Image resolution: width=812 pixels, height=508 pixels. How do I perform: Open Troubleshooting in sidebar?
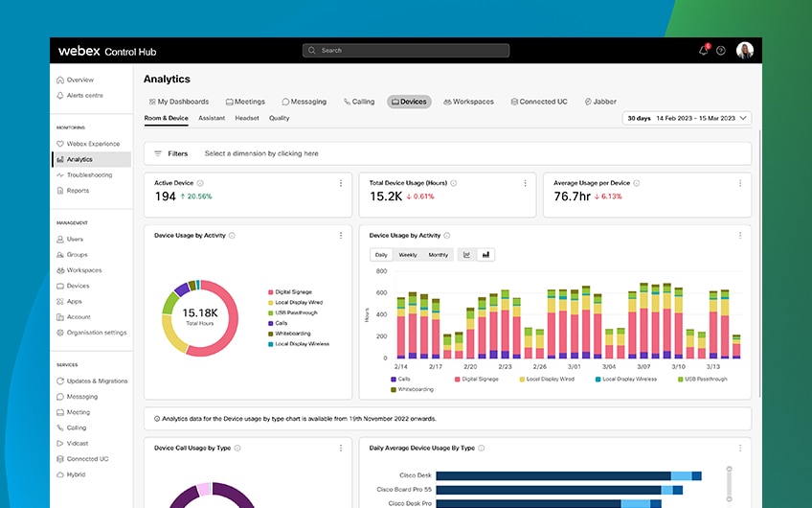pos(84,174)
